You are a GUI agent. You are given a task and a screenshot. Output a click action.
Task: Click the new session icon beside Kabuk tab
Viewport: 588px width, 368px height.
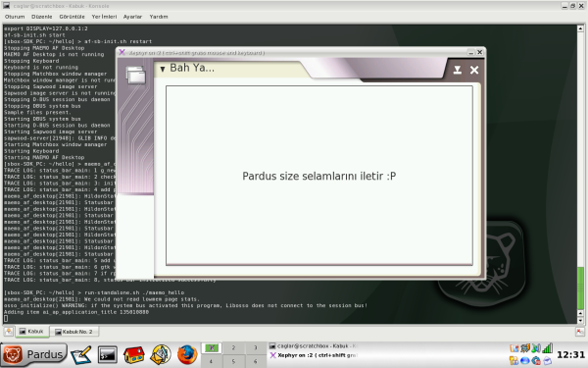coord(9,332)
